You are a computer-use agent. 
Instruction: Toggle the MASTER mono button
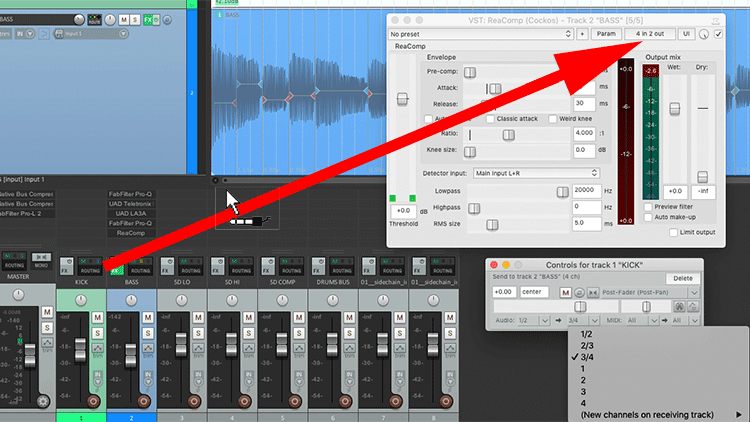41,261
